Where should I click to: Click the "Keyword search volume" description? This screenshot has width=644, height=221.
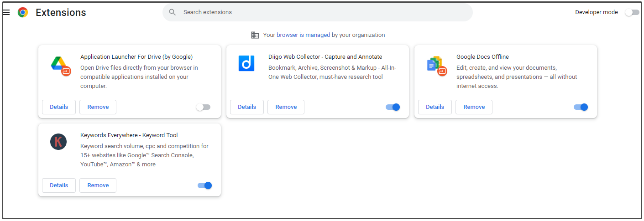(144, 155)
